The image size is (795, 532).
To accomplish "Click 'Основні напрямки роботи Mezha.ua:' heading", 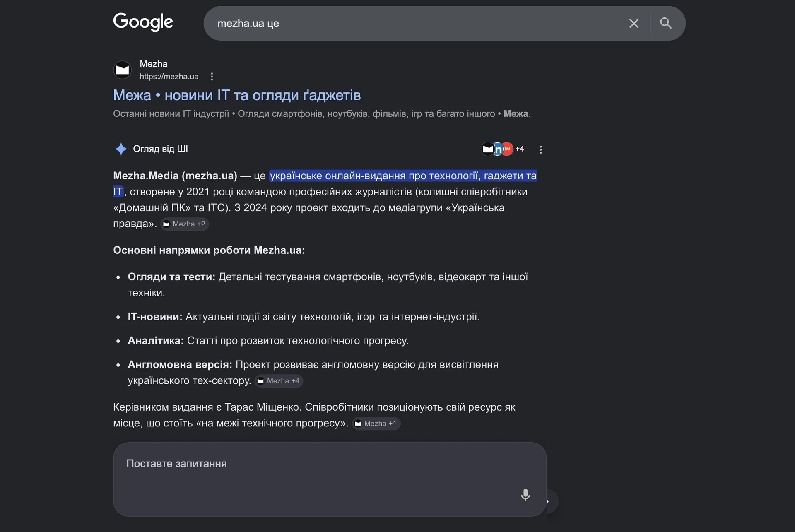I will (209, 250).
